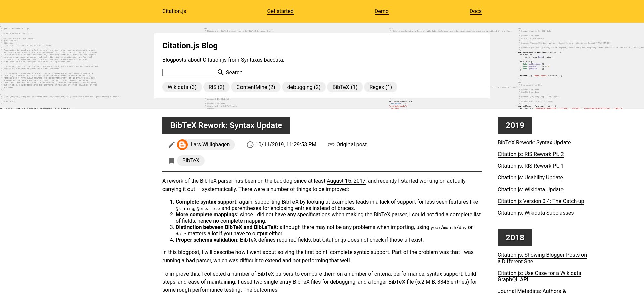This screenshot has height=294, width=644.
Task: Open Citation.js: RIS Rework Pt. 2
Action: [x=531, y=154]
